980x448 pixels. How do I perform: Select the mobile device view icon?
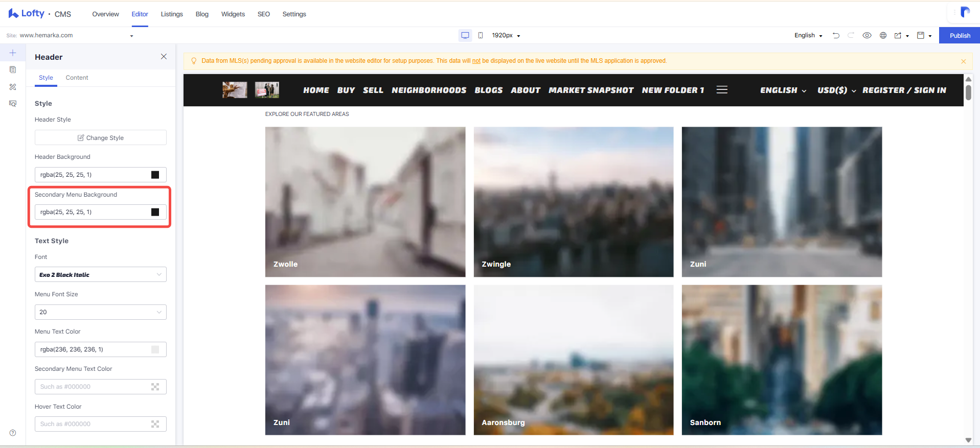pos(481,35)
